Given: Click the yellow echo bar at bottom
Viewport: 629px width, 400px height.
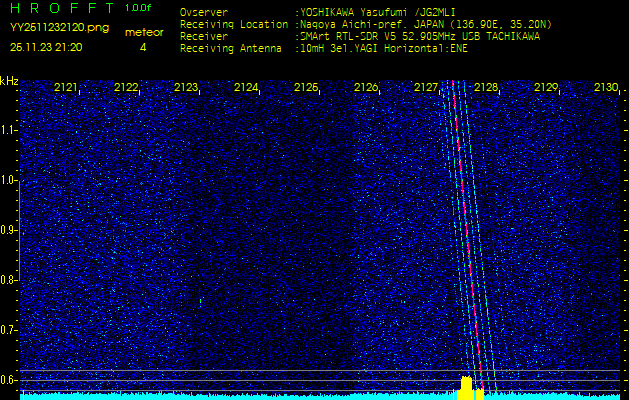Looking at the screenshot, I should pyautogui.click(x=465, y=388).
